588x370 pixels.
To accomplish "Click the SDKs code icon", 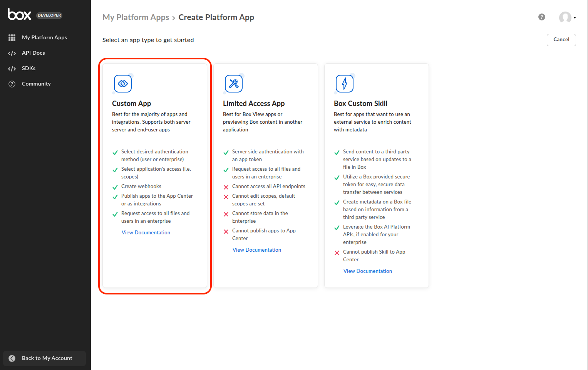I will (12, 69).
